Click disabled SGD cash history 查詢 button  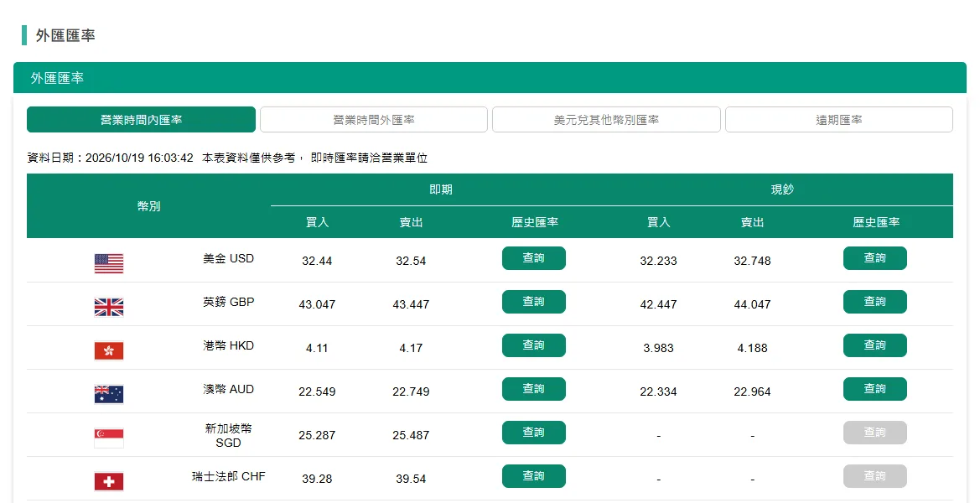point(875,433)
